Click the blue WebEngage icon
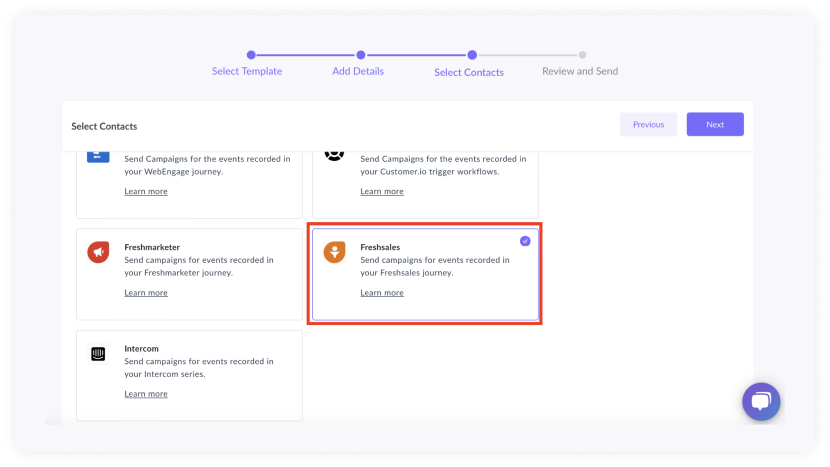The height and width of the screenshot is (467, 830). [98, 156]
